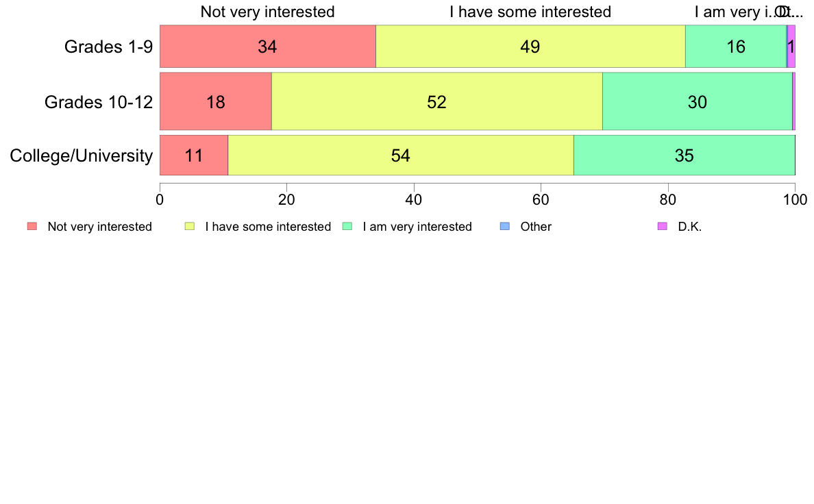The height and width of the screenshot is (504, 814).
Task: Select the Grades 1-9 green segment labeled 16
Action: [736, 46]
